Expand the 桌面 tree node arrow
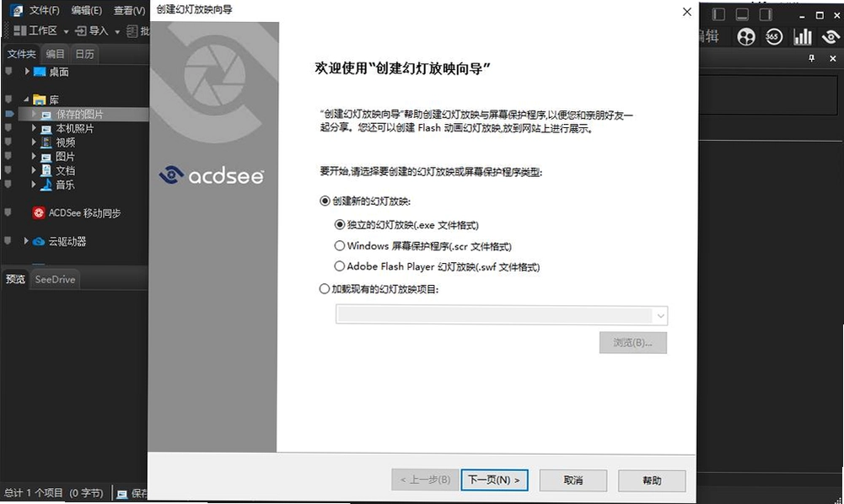 pyautogui.click(x=26, y=71)
